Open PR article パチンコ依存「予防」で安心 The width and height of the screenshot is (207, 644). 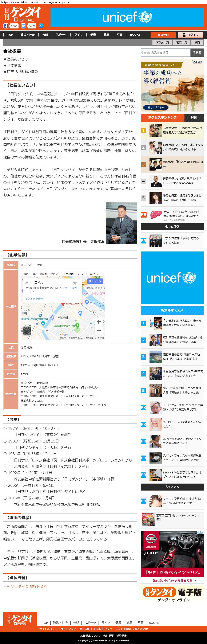coord(182,241)
